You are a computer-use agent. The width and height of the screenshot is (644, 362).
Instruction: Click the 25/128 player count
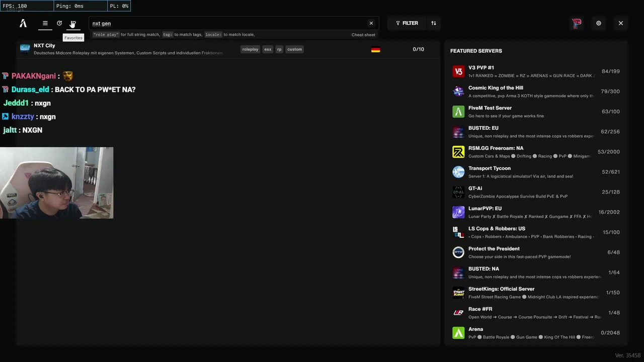click(611, 192)
